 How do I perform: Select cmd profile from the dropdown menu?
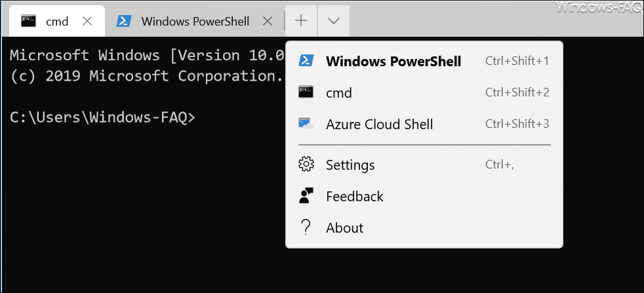tap(424, 92)
